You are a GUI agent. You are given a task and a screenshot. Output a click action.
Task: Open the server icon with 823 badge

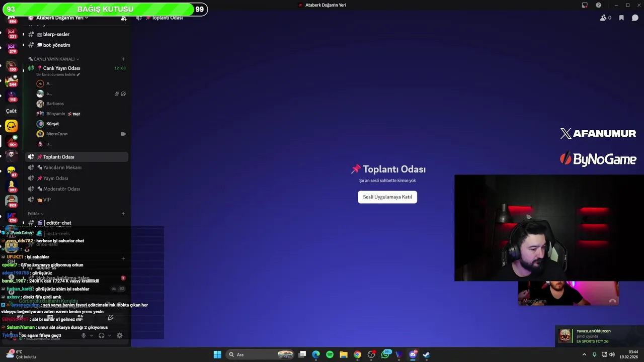click(12, 201)
